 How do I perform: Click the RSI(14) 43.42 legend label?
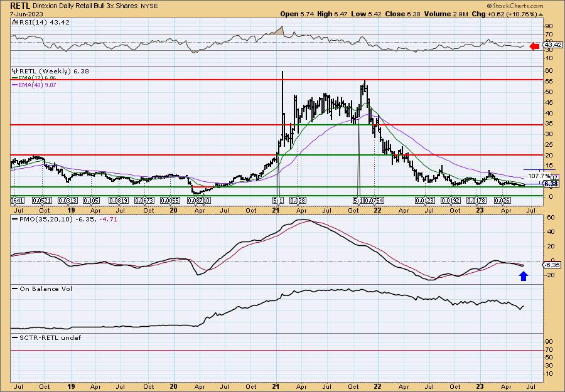[45, 22]
